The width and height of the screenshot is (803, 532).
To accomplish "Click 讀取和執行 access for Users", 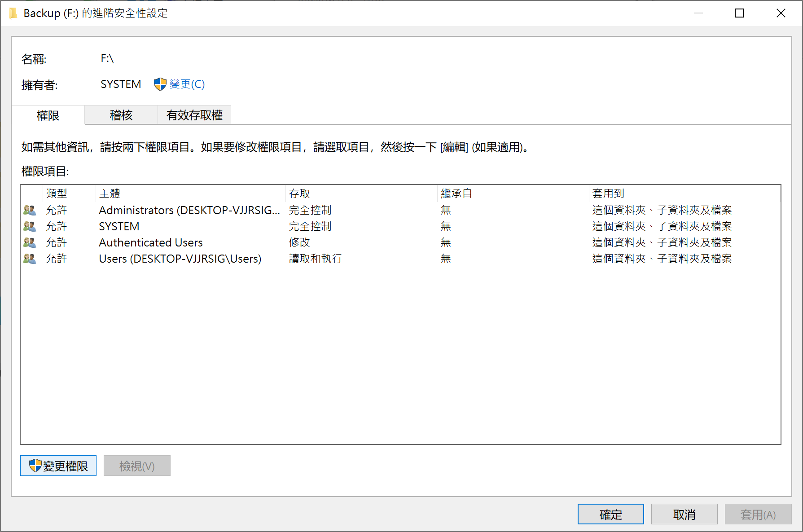I will (316, 259).
